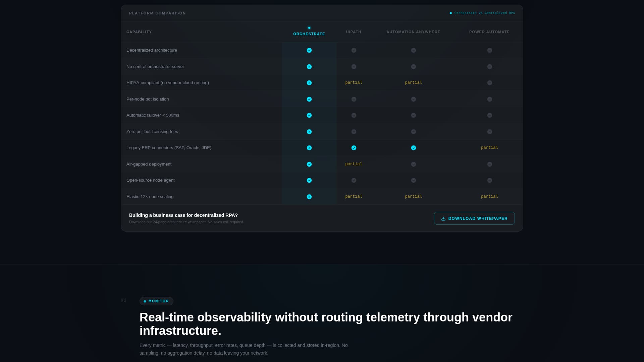Click Automation Anywhere dash for Air-gapped deployment
644x362 pixels.
414,164
